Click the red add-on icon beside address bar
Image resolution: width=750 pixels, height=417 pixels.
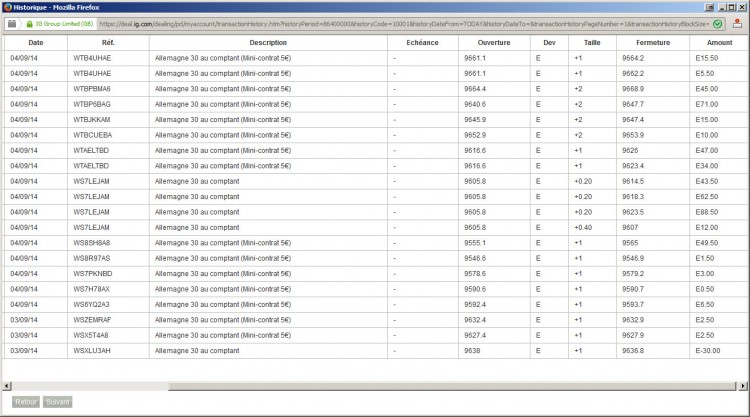[737, 23]
